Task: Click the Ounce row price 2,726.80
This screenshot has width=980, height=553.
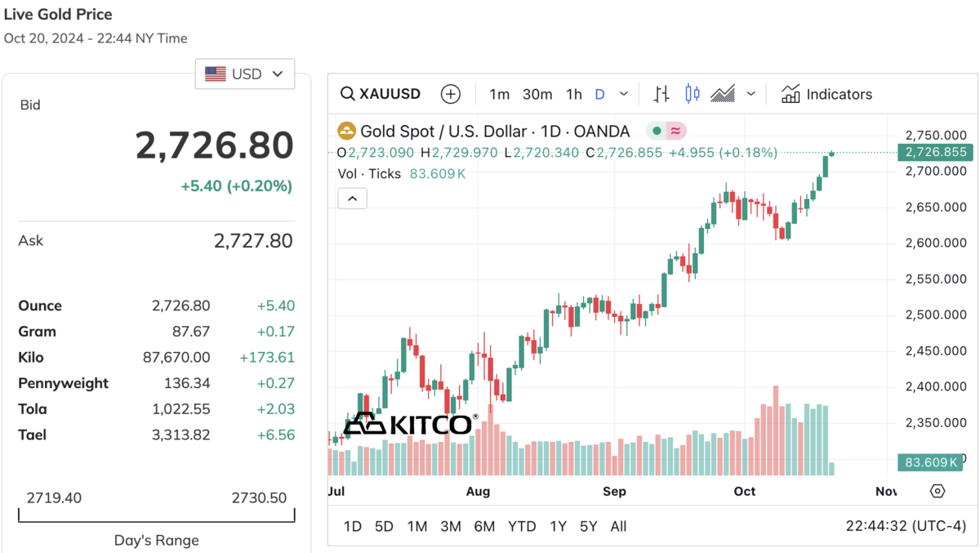Action: 180,305
